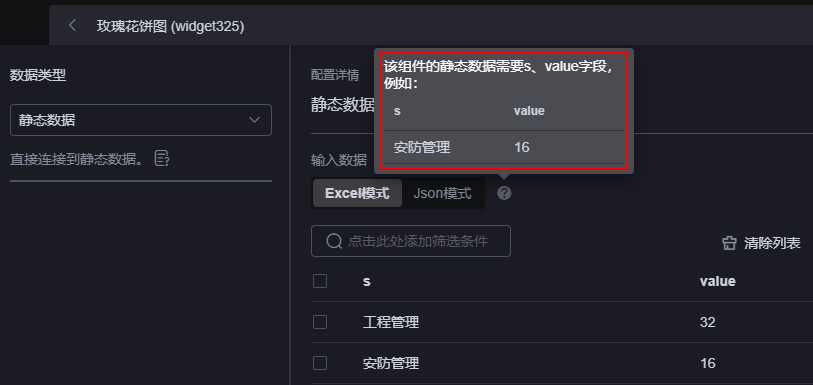813x385 pixels.
Task: Click the back arrow beside 玫瑰花饼图
Action: click(73, 25)
